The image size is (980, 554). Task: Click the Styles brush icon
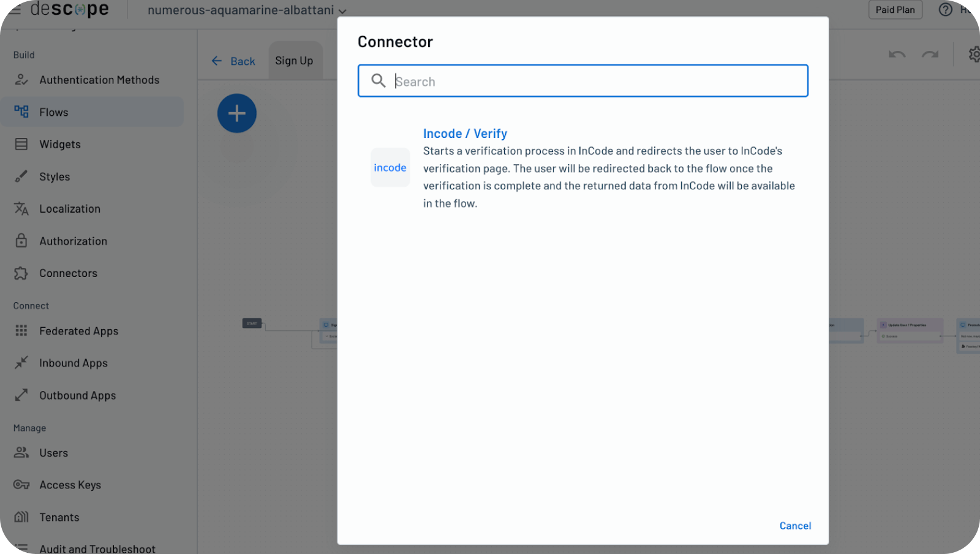tap(21, 176)
